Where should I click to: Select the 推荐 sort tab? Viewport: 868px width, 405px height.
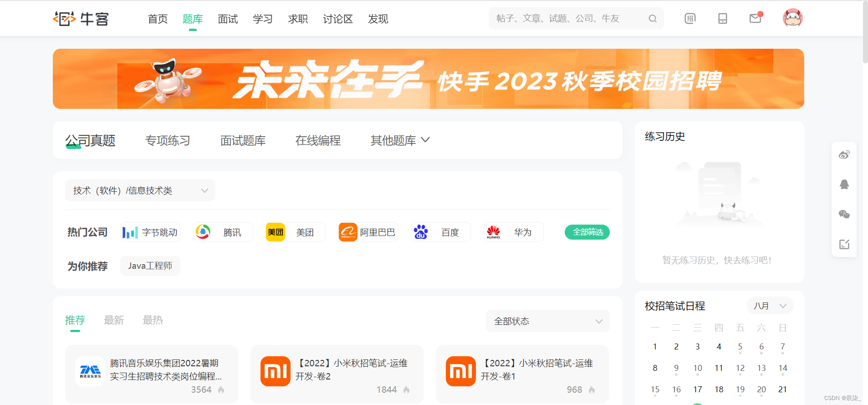coord(75,320)
